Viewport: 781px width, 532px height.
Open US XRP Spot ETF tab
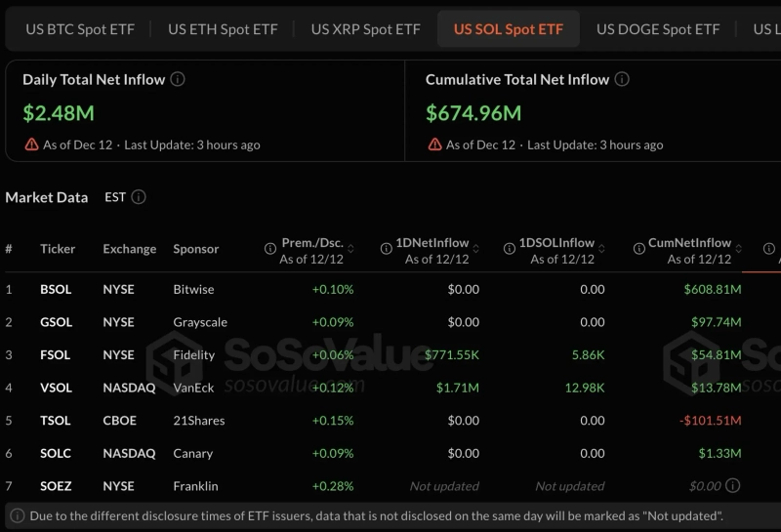365,29
